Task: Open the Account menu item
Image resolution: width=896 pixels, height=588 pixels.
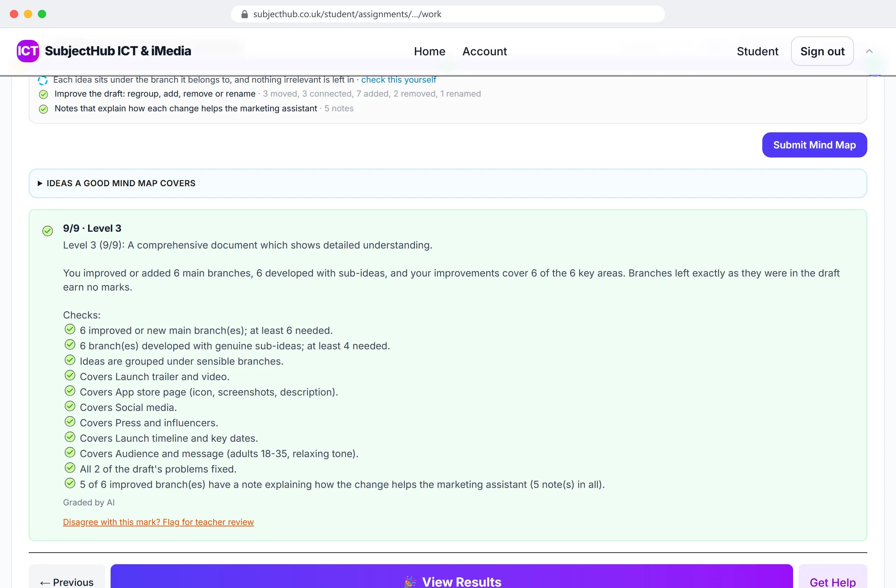Action: point(484,51)
